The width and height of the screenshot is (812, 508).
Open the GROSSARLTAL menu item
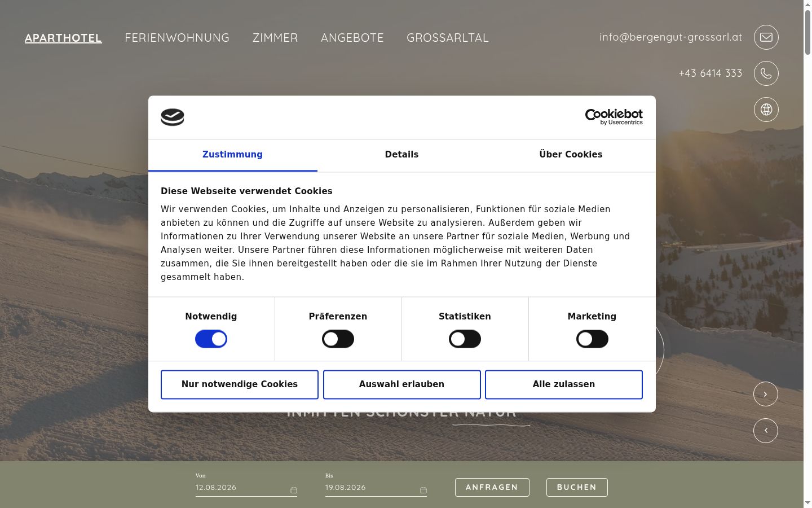point(448,38)
